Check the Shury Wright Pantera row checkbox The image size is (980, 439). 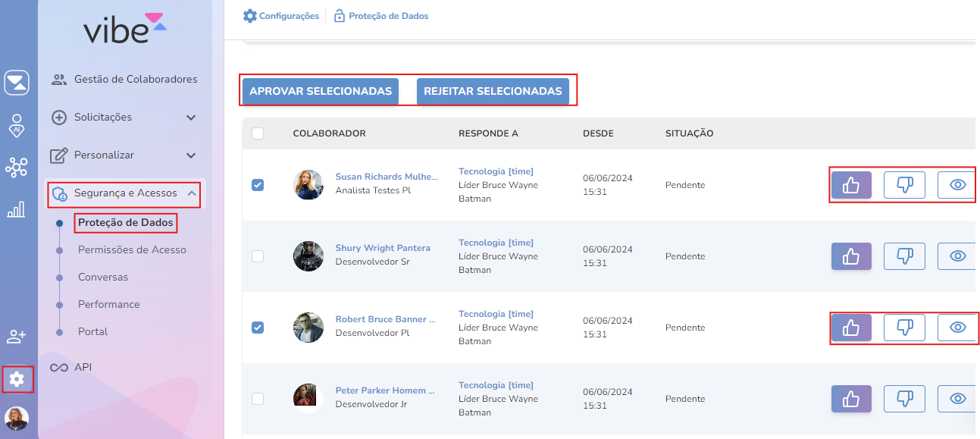(258, 256)
